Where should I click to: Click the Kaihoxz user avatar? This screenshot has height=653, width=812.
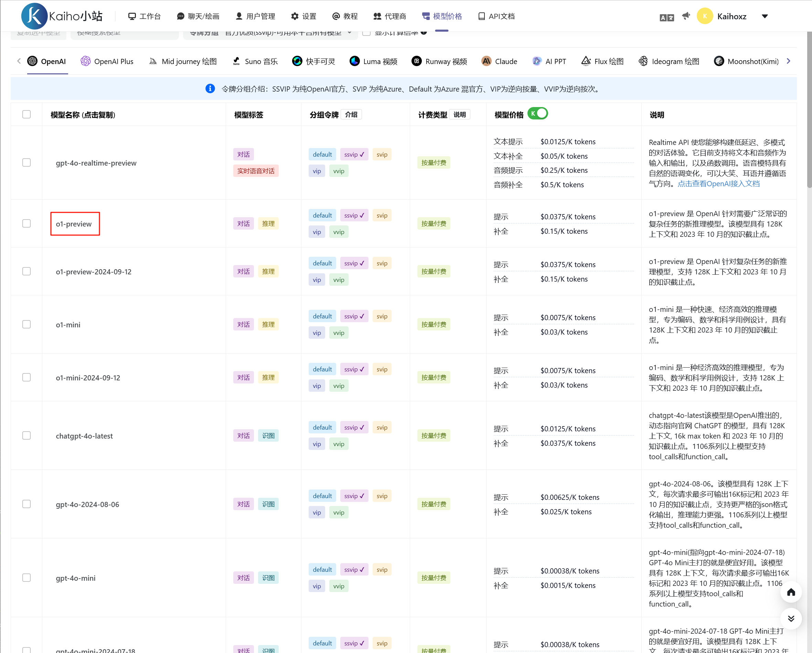coord(705,16)
